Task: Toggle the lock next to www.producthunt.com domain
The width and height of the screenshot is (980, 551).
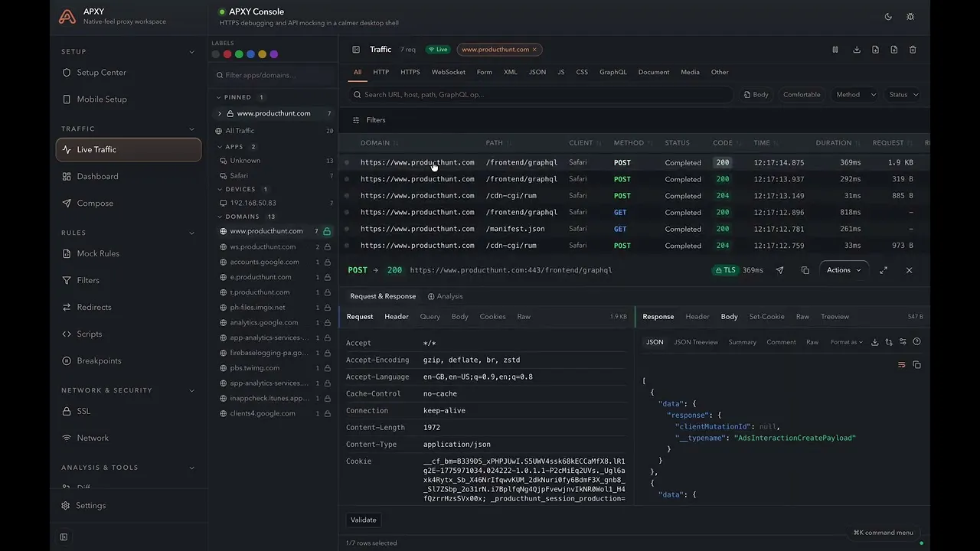Action: 327,231
